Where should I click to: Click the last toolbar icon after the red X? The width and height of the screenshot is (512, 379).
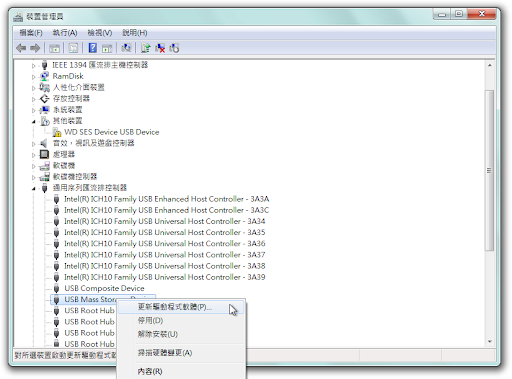(x=174, y=48)
